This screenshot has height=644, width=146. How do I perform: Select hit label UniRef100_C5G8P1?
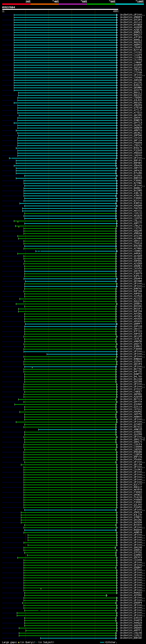click(x=131, y=47)
